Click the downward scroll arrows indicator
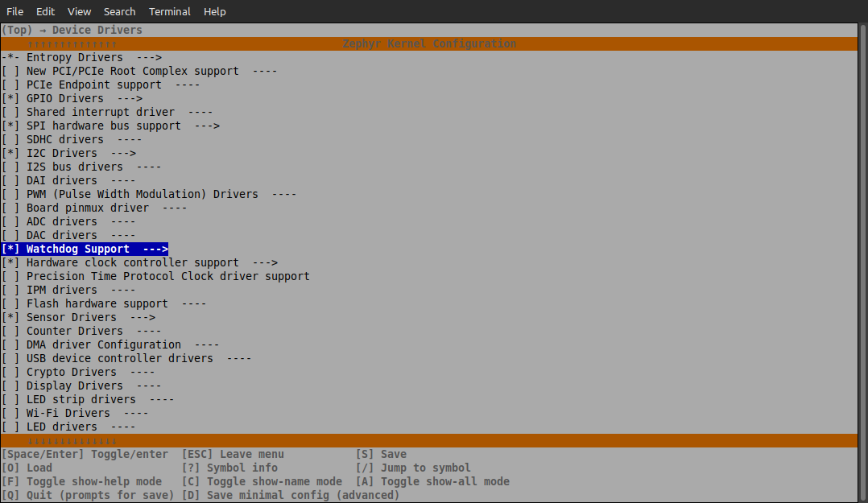868x503 pixels. pos(72,441)
